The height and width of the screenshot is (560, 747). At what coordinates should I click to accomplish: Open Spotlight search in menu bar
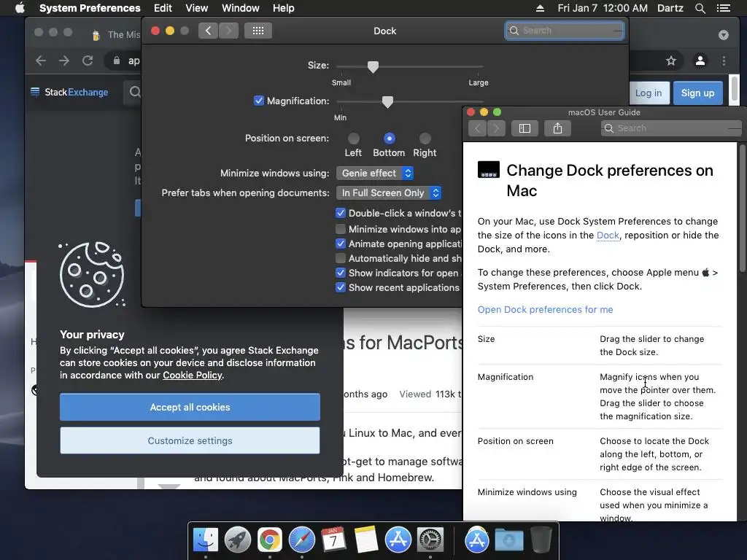[x=700, y=8]
